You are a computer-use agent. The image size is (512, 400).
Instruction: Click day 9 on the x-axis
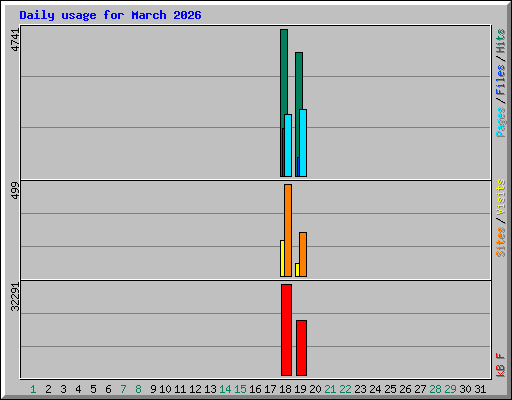pos(153,389)
